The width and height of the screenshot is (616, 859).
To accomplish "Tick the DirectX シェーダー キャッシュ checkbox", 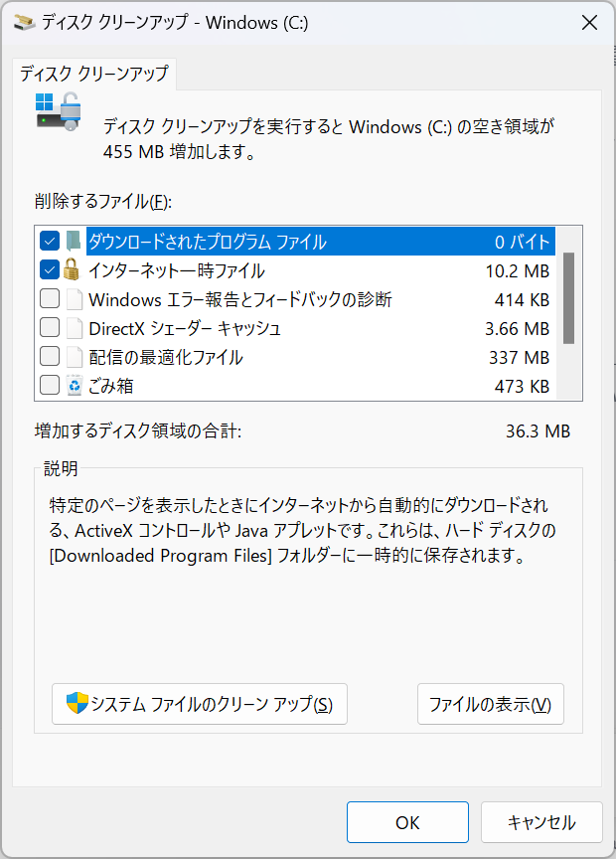I will click(x=50, y=328).
